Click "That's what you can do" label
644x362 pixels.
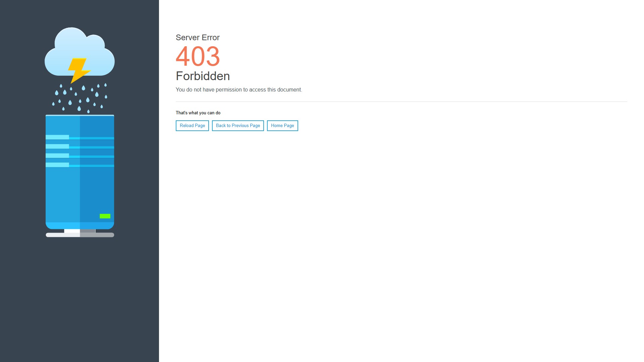(x=198, y=113)
